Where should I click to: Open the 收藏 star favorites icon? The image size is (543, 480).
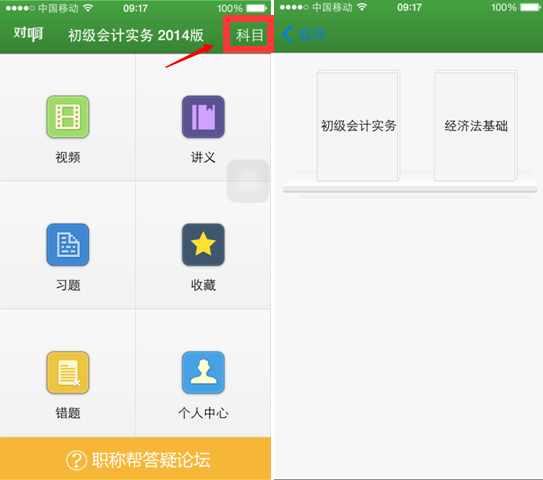tap(203, 245)
